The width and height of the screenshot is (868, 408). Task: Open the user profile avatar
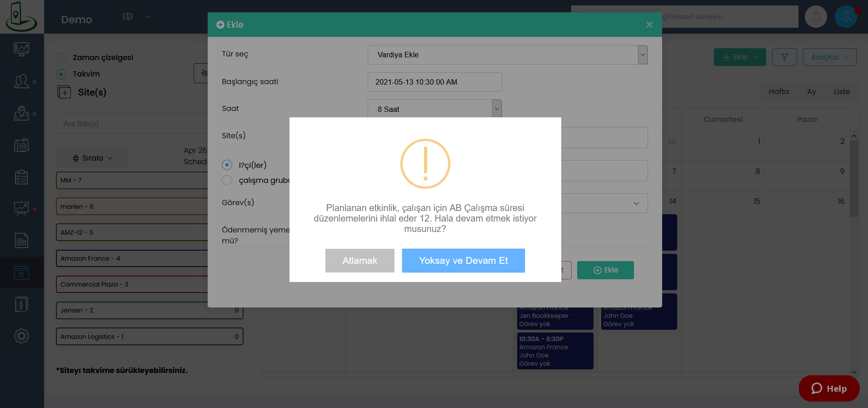pyautogui.click(x=846, y=17)
